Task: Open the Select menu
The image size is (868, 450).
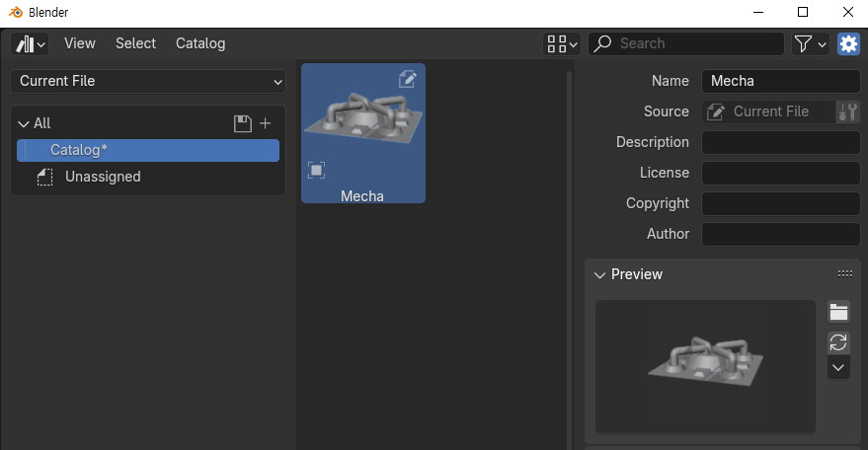Action: (x=135, y=43)
